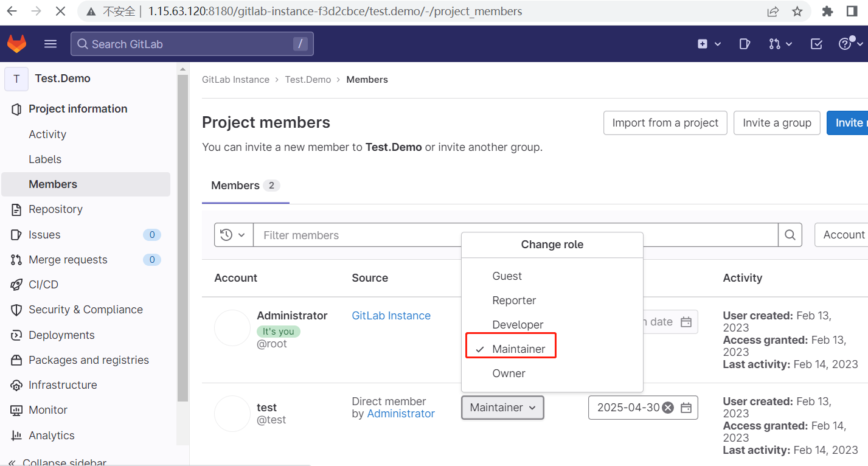868x466 pixels.
Task: Open GitLab Instance source link
Action: [391, 316]
